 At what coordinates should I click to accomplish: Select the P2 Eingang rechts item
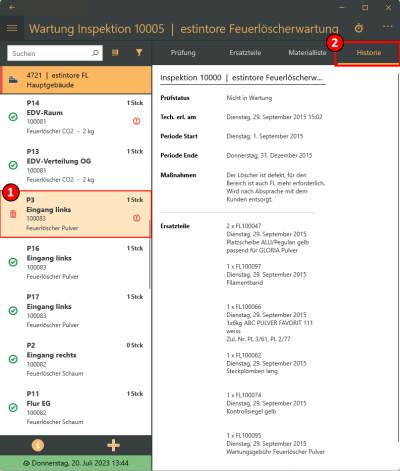tap(75, 359)
